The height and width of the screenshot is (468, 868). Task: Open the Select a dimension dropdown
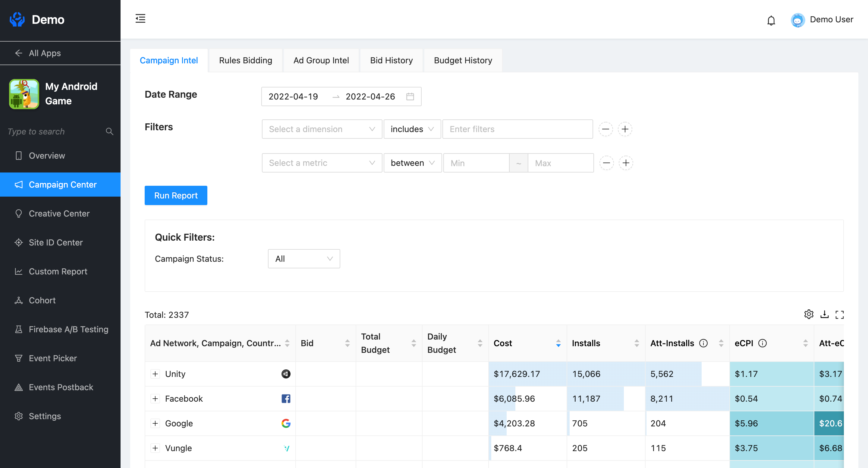click(x=321, y=129)
